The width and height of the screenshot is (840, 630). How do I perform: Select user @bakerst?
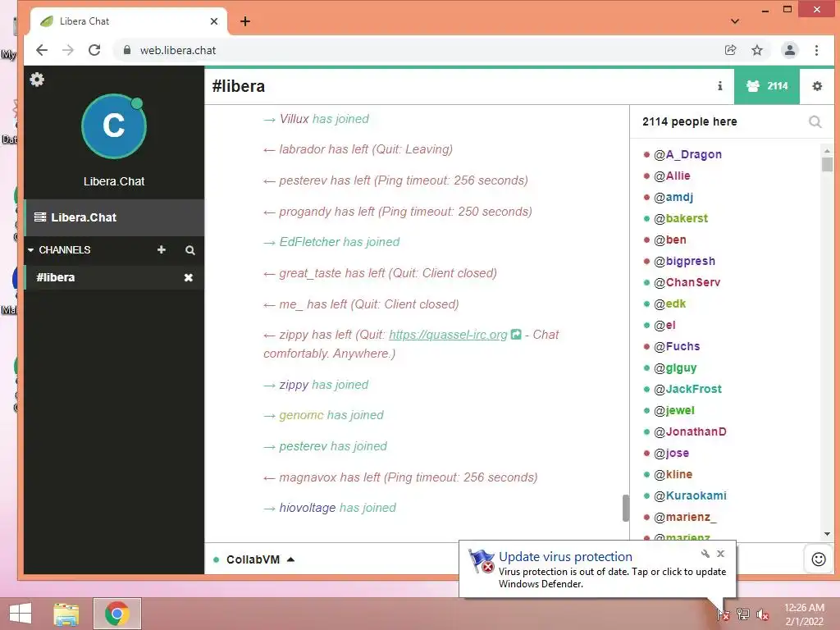tap(681, 218)
